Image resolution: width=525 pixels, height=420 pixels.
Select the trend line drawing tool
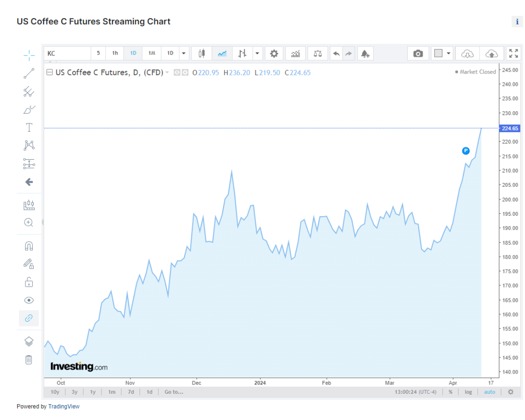(x=29, y=73)
